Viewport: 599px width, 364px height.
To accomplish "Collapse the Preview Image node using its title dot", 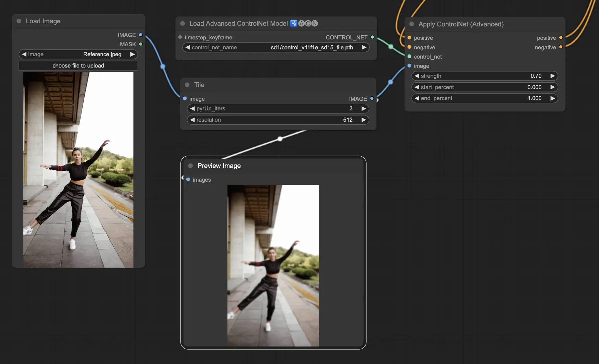I will pyautogui.click(x=191, y=166).
